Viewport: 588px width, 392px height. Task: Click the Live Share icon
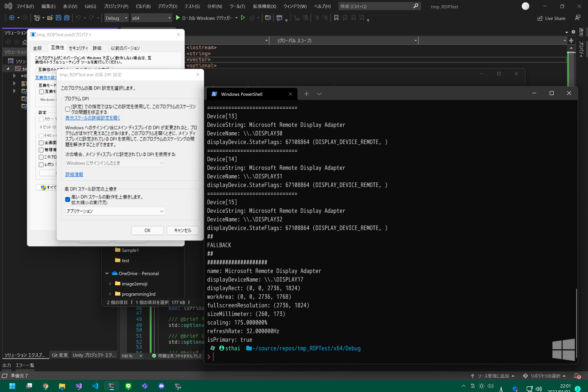click(x=551, y=18)
